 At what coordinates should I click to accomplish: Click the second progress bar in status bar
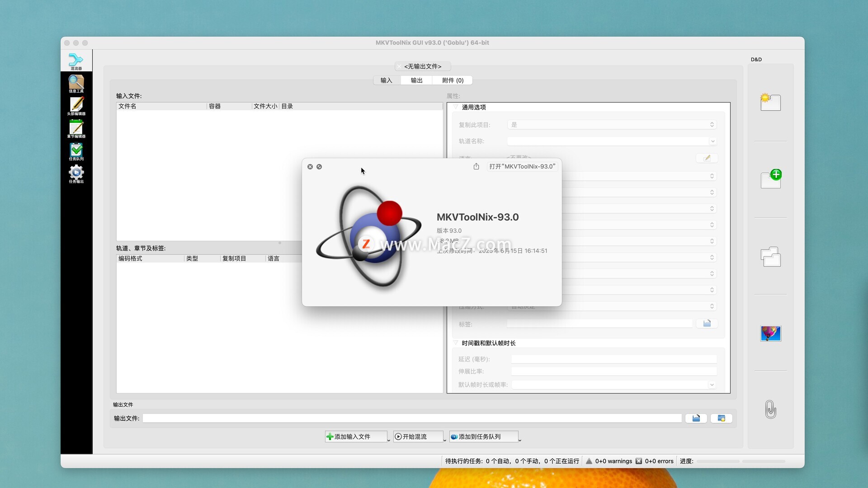point(764,461)
